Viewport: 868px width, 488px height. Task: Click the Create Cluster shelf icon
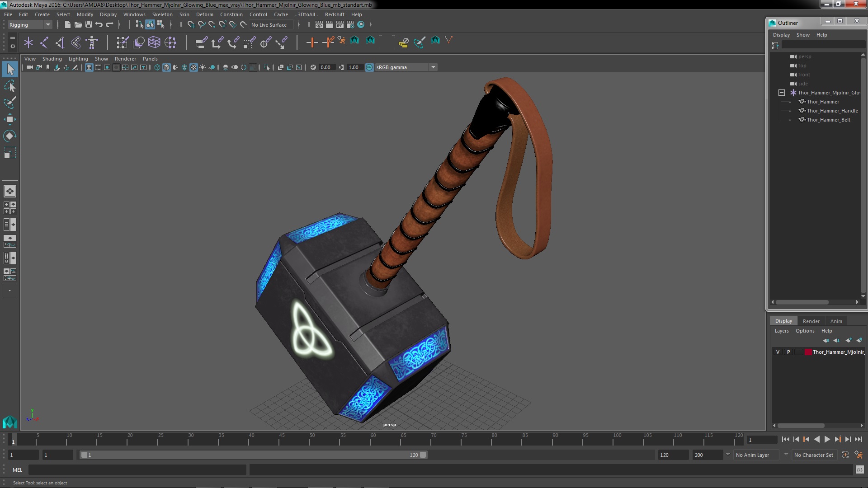point(170,42)
